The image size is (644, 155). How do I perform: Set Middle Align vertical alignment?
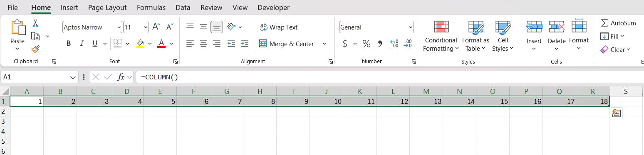coord(203,27)
